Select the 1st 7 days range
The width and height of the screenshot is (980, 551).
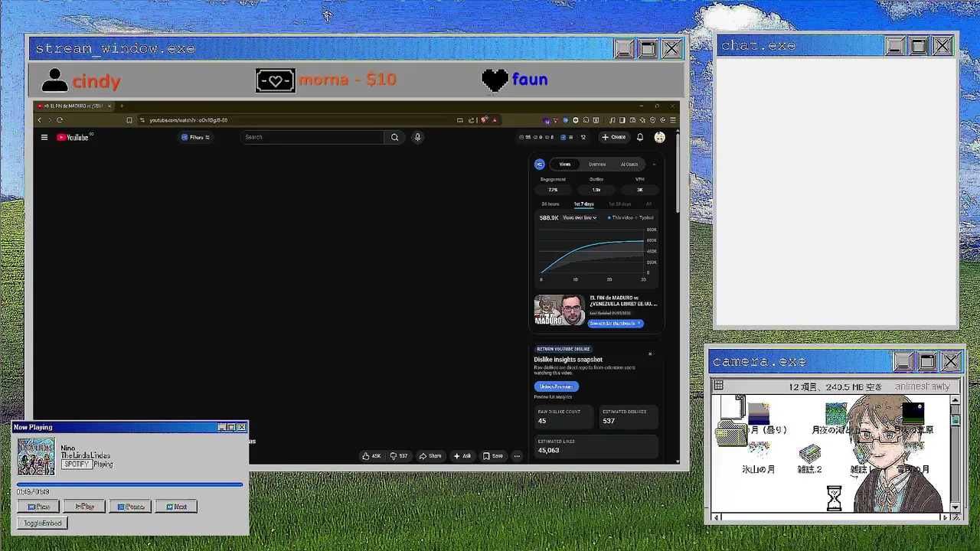(584, 204)
